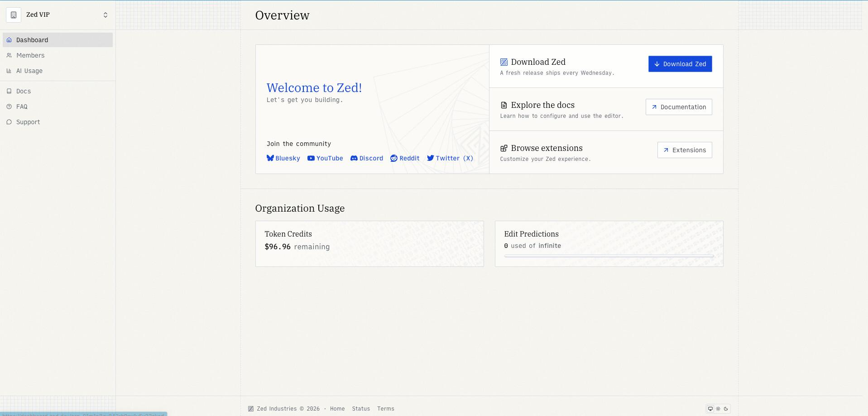Switch to light theme
Viewport: 868px width, 416px height.
click(x=718, y=409)
